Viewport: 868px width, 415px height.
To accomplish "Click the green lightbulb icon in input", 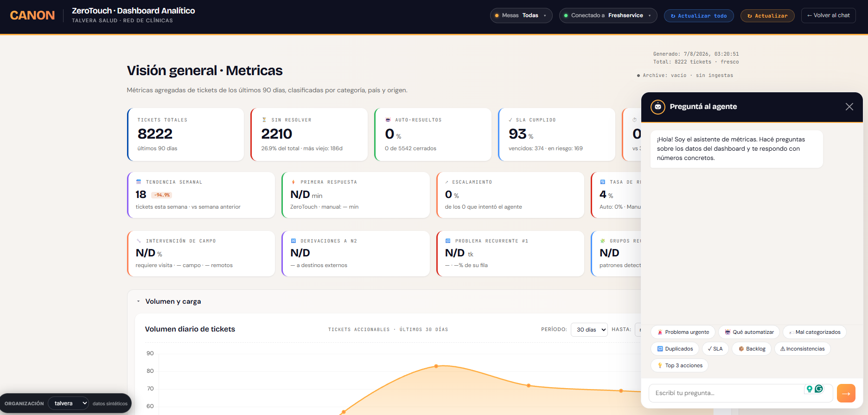I will pos(810,389).
